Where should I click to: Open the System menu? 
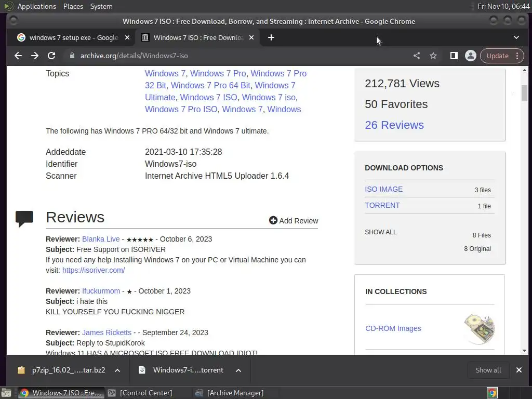point(101,6)
